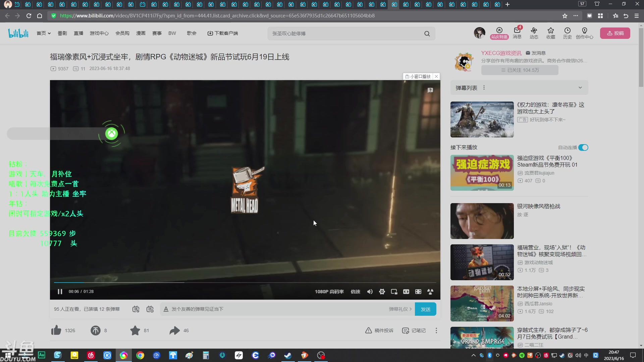Open Chrome from the Windows taskbar
The image size is (644, 362).
point(140,355)
